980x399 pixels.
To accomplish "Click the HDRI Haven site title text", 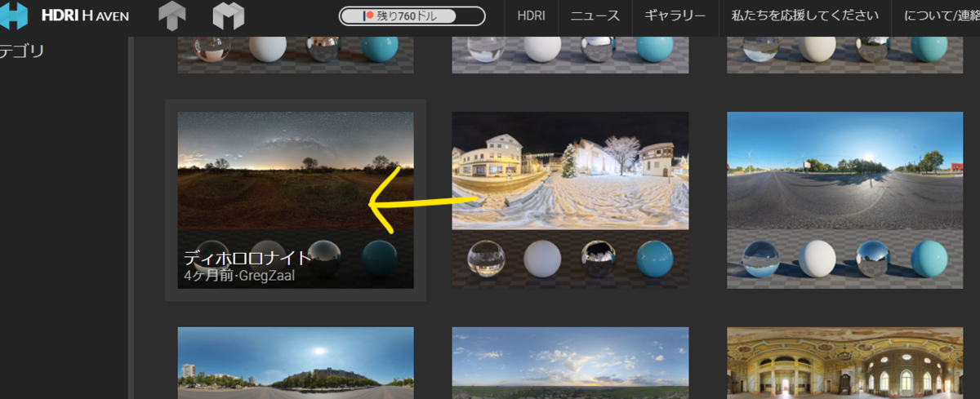I will (x=85, y=16).
